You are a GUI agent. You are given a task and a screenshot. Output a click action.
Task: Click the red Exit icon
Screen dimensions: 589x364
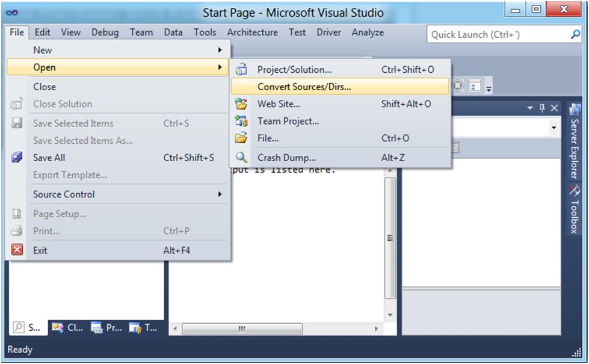17,250
